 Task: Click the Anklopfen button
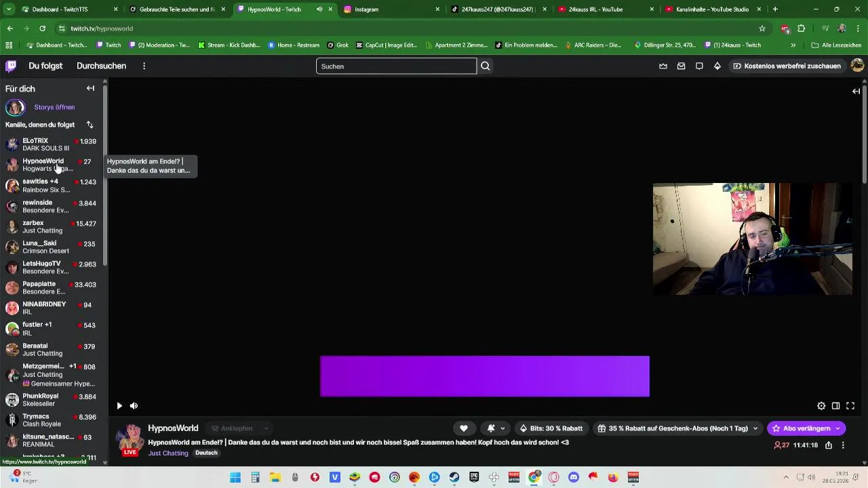pos(232,428)
